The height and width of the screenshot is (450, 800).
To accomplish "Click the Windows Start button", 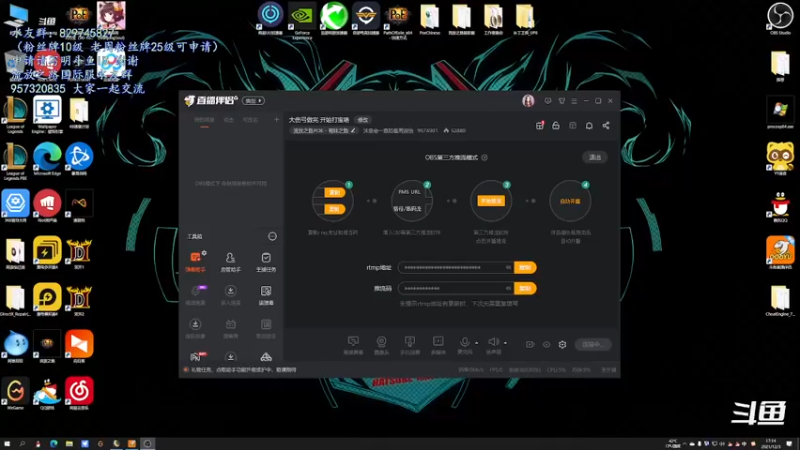I will [x=7, y=444].
